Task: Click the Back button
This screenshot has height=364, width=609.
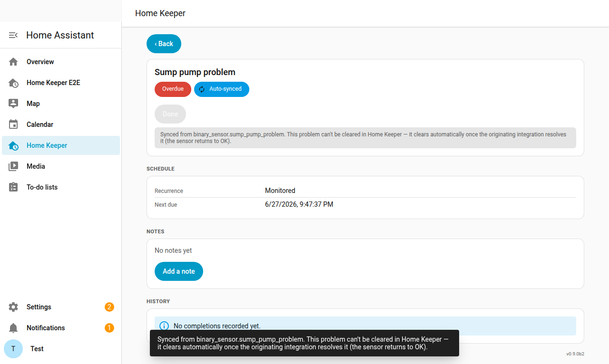Action: pos(164,44)
